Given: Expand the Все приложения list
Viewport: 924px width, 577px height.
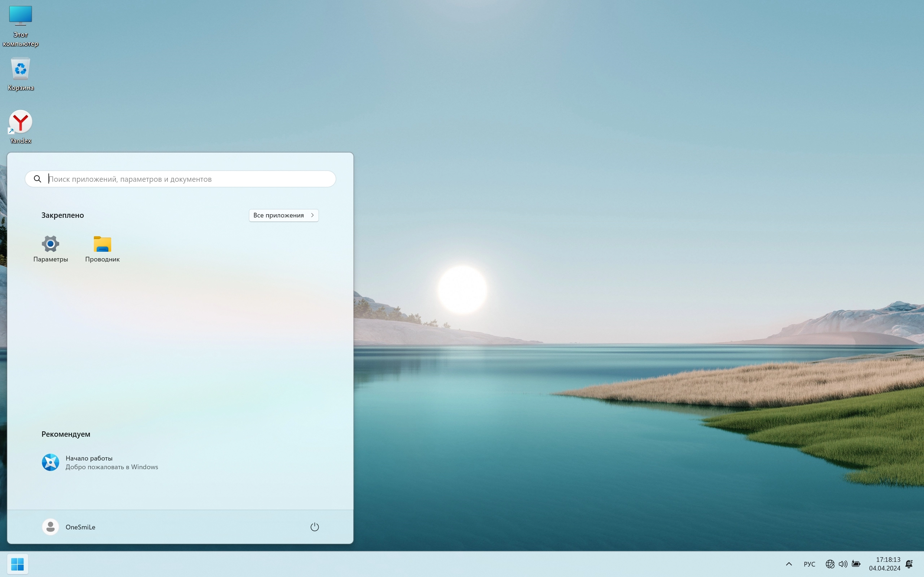Looking at the screenshot, I should pos(284,215).
